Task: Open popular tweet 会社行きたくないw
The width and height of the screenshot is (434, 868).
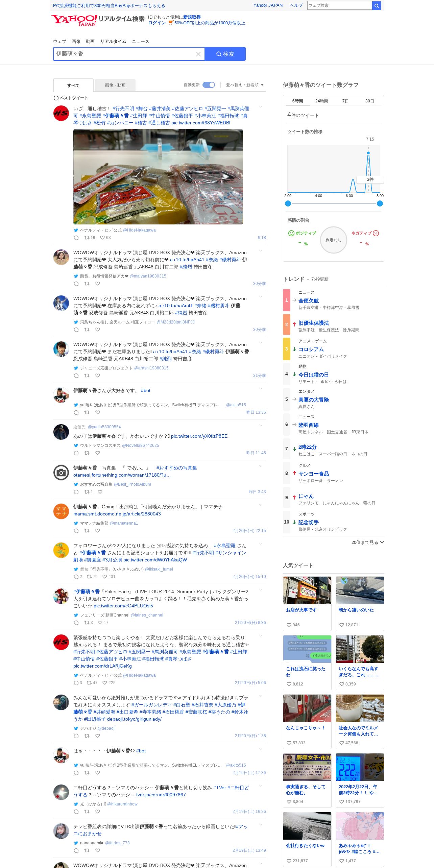Action: (307, 839)
